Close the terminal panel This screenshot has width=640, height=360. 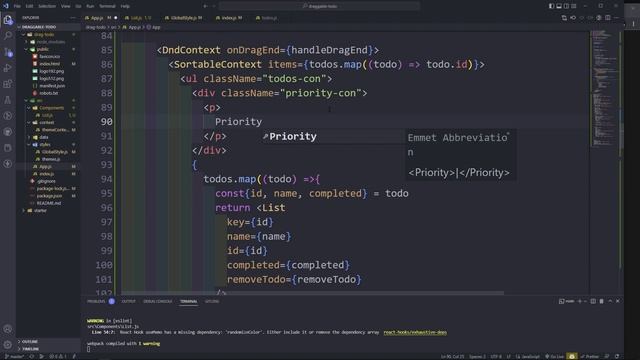[x=618, y=301]
